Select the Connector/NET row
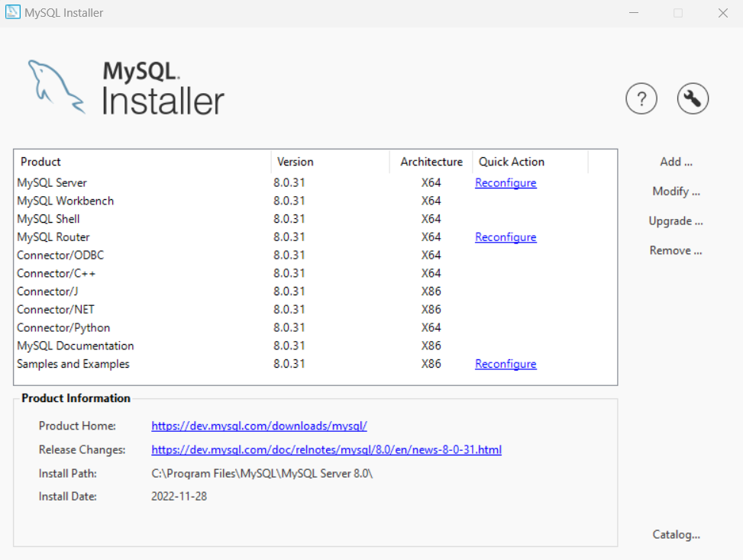743x560 pixels. (315, 310)
